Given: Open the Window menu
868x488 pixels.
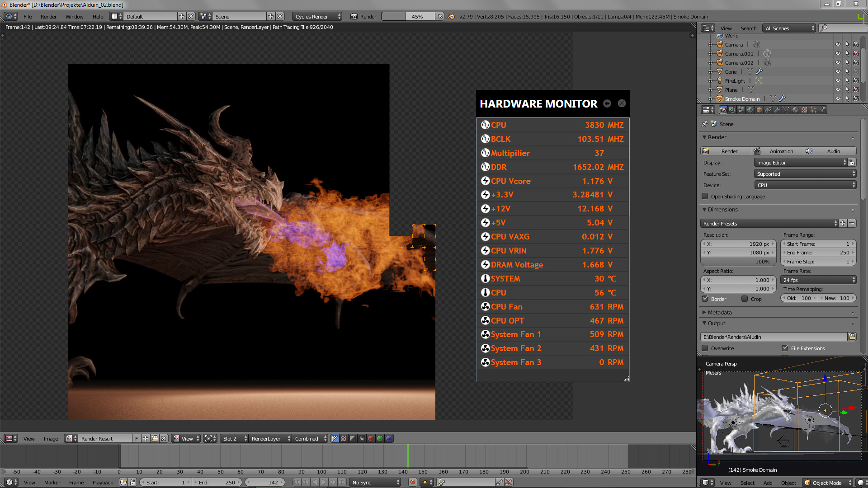Looking at the screenshot, I should click(74, 16).
